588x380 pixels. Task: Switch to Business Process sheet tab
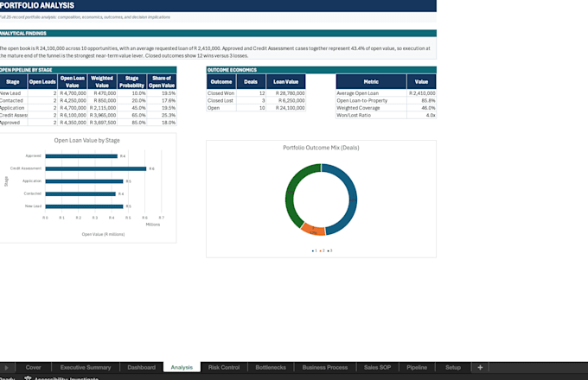point(325,367)
